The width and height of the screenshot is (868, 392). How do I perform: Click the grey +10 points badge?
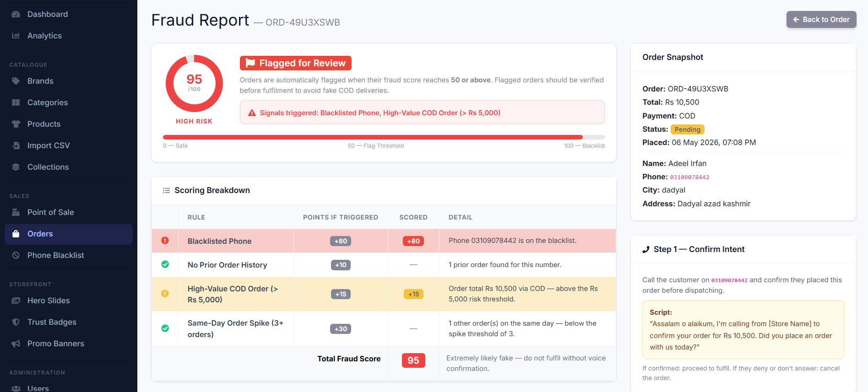coord(341,265)
